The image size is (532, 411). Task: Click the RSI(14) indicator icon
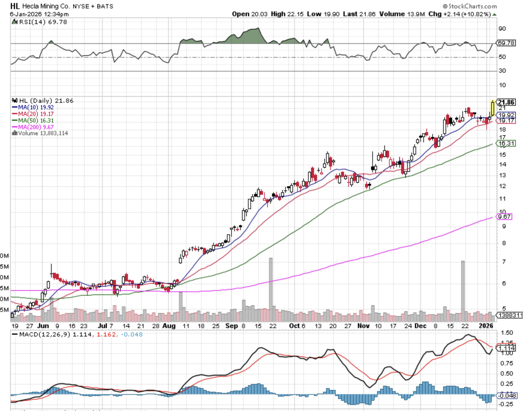coord(15,22)
